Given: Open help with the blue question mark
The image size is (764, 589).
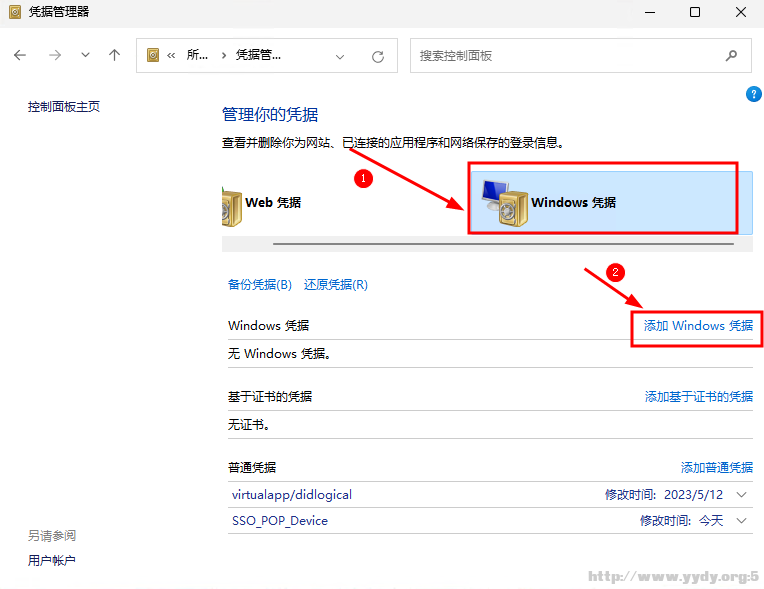Looking at the screenshot, I should click(x=753, y=94).
